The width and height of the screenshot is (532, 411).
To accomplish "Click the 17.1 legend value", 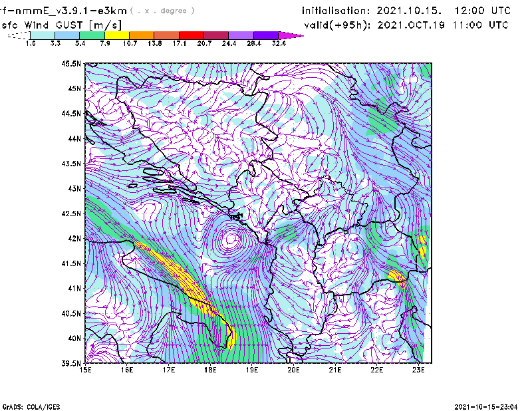I will (180, 43).
